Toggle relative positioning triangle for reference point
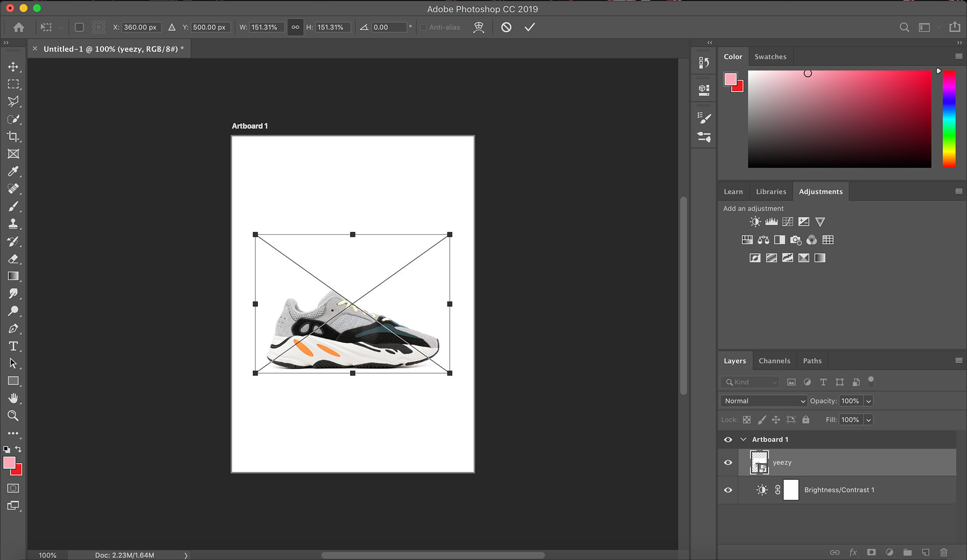This screenshot has height=560, width=967. (x=172, y=27)
